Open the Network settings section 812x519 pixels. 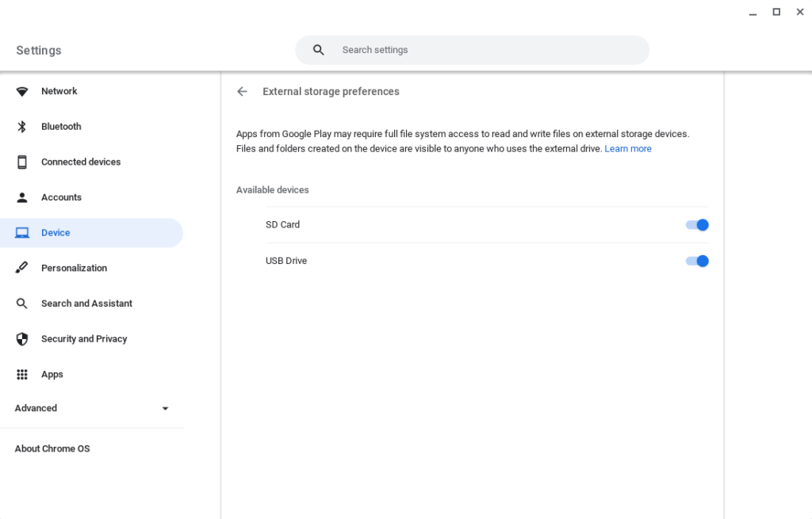pyautogui.click(x=92, y=92)
